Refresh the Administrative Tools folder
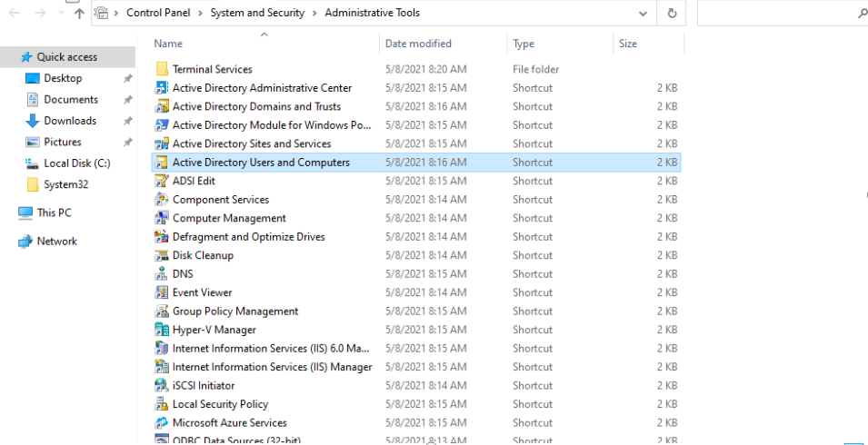 [672, 14]
